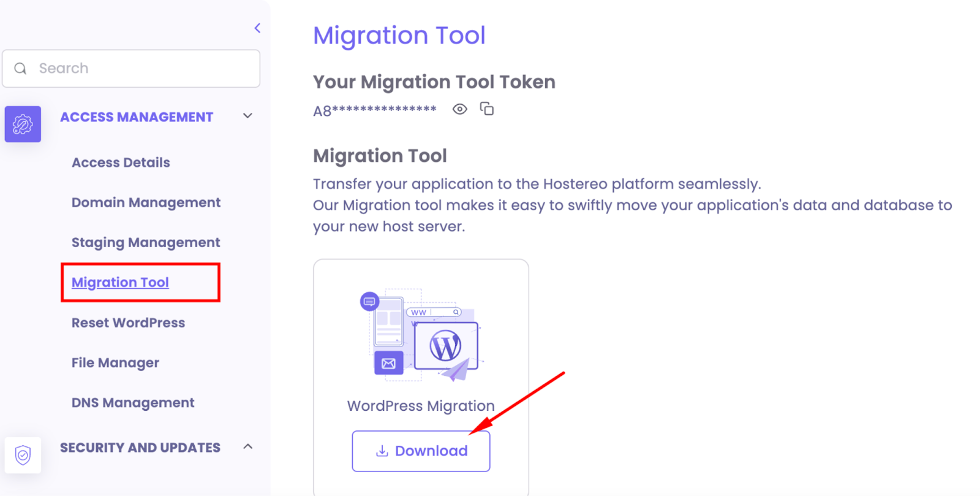
Task: Click the Security and Updates shield icon
Action: pyautogui.click(x=23, y=455)
